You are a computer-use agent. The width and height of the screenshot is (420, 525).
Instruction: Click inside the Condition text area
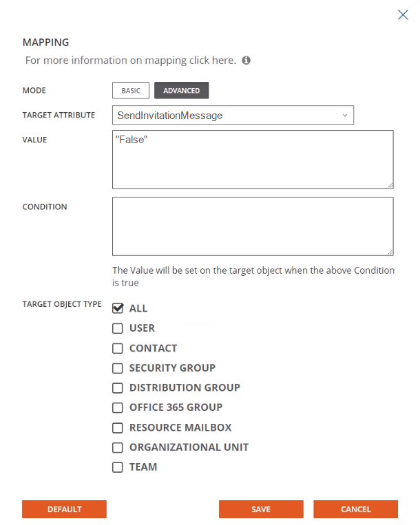point(253,226)
